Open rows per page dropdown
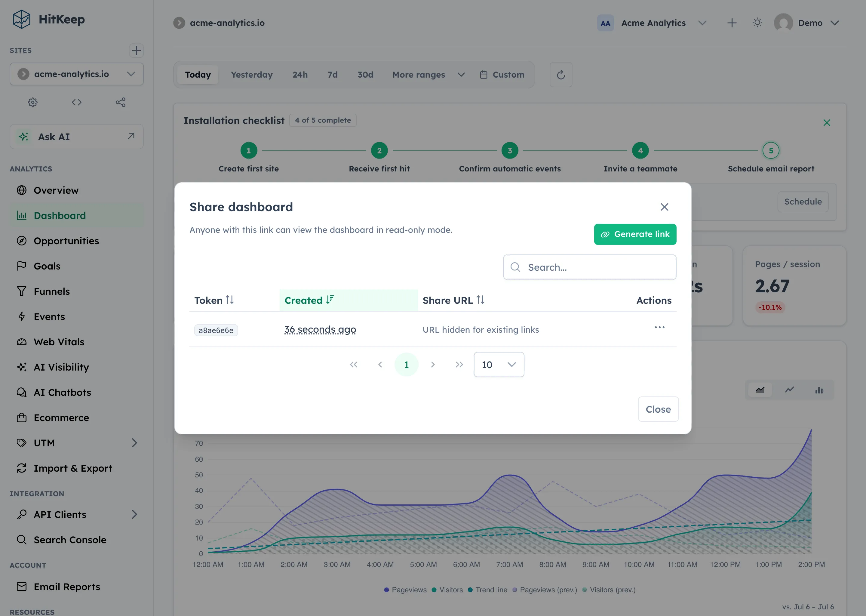866x616 pixels. [499, 365]
